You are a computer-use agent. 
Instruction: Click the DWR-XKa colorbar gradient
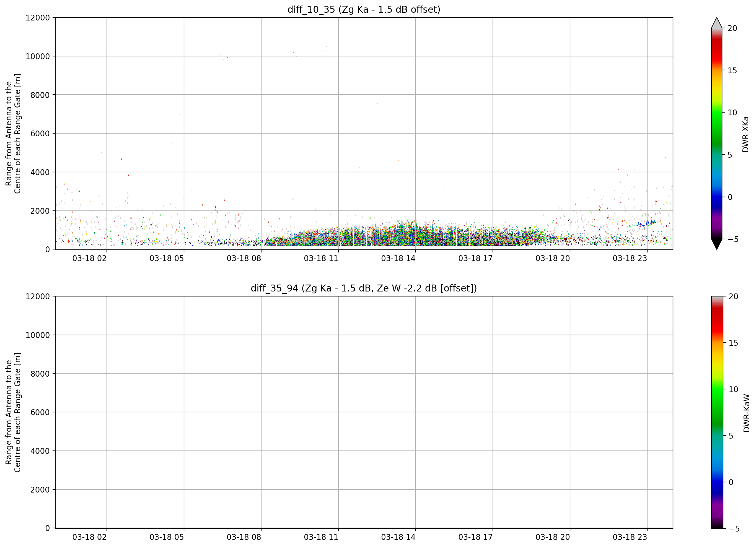click(717, 134)
